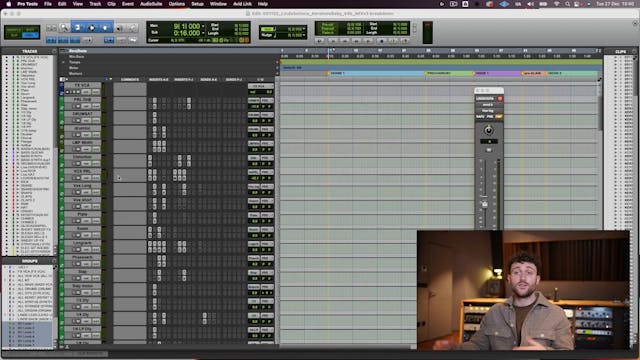Image resolution: width=640 pixels, height=360 pixels.
Task: Enable Shuffle edit mode
Action: click(x=14, y=29)
